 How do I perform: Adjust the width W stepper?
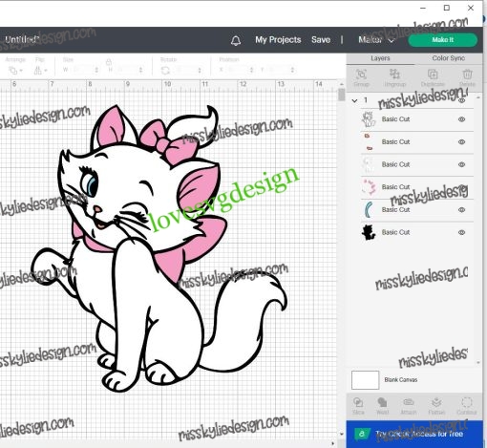click(96, 70)
